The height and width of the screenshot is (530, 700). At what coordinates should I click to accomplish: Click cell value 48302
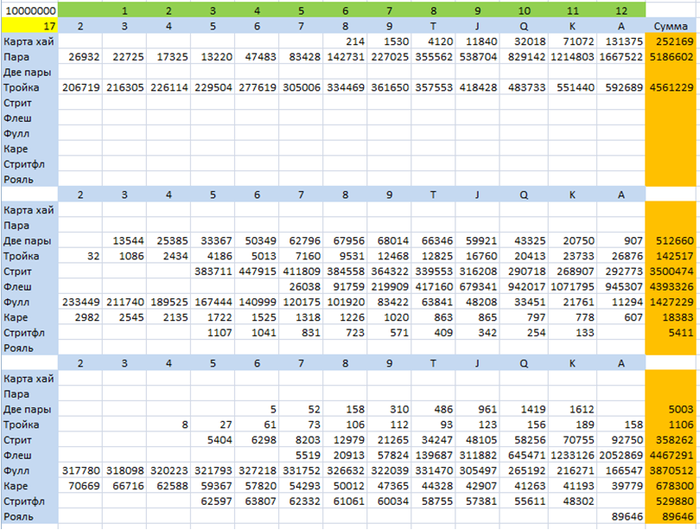(x=572, y=501)
